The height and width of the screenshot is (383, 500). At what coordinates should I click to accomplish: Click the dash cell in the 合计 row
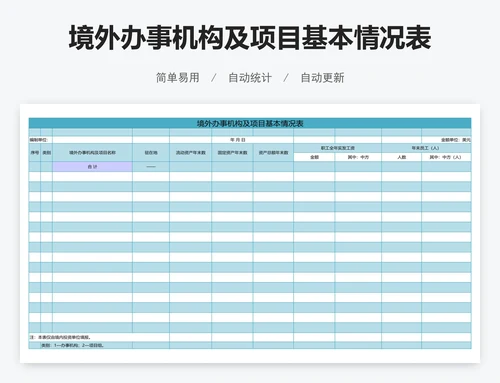point(151,167)
